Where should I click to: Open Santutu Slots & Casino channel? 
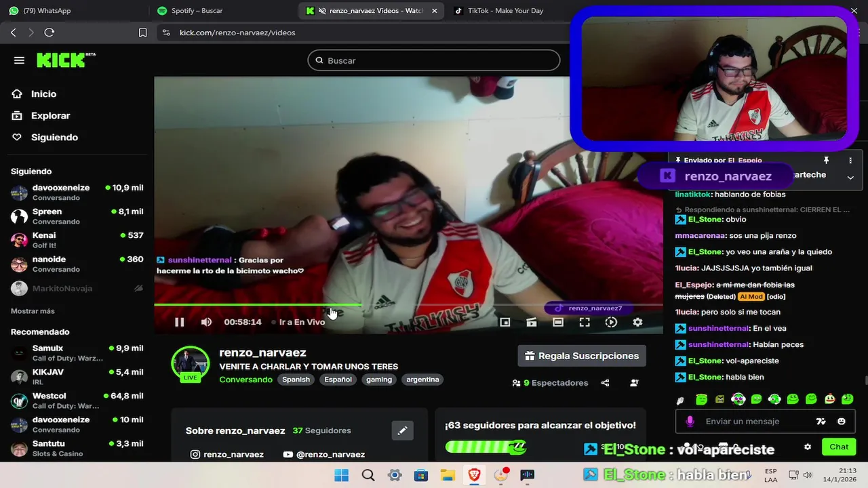click(x=77, y=448)
